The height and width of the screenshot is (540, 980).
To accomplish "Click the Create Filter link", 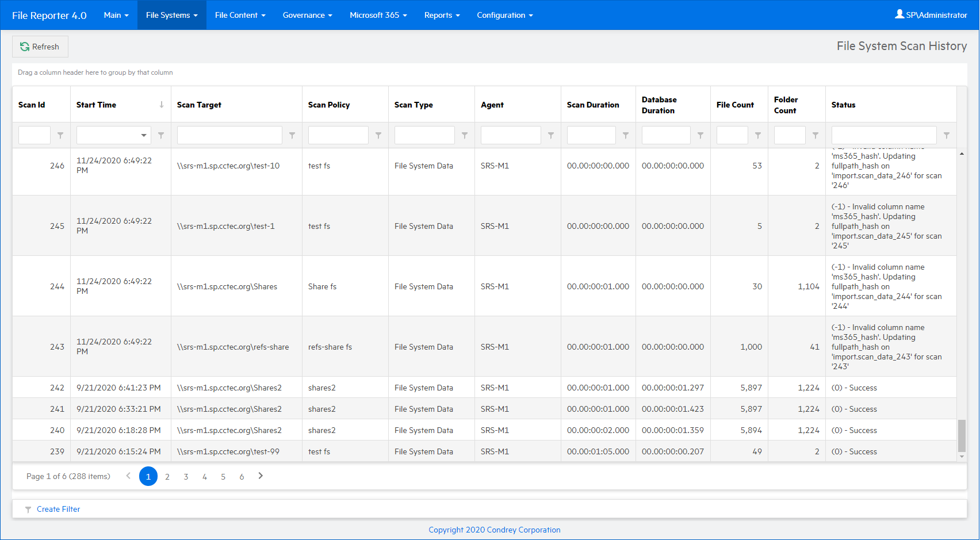I will tap(58, 509).
